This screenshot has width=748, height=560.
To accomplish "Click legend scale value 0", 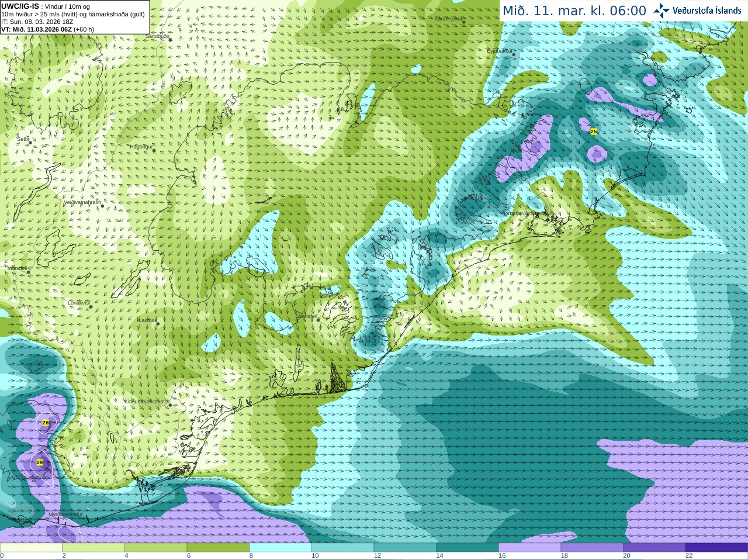I will point(2,556).
